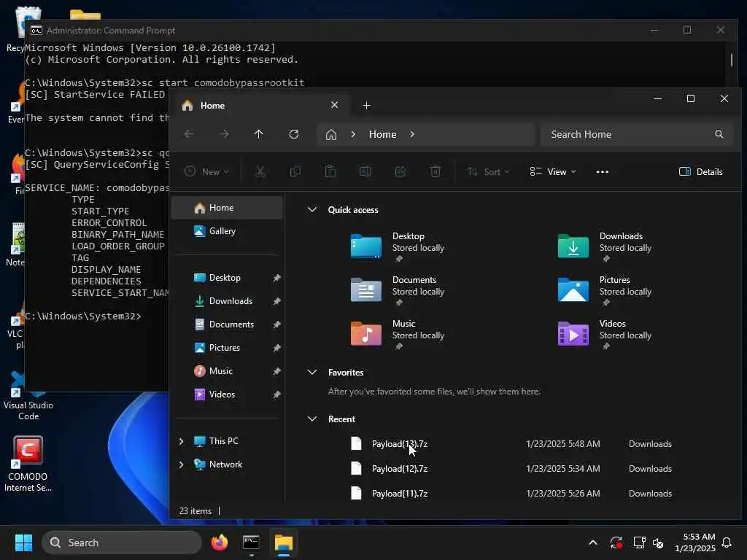Click the taskbar Search box
747x560 pixels.
pyautogui.click(x=122, y=542)
